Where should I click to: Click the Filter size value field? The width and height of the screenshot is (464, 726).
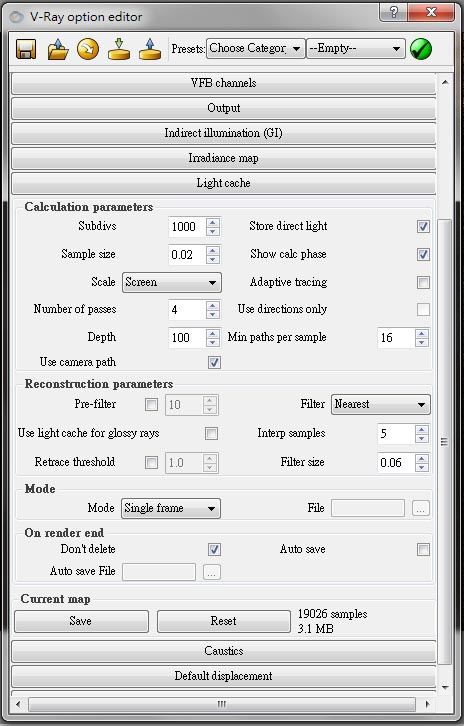(396, 463)
